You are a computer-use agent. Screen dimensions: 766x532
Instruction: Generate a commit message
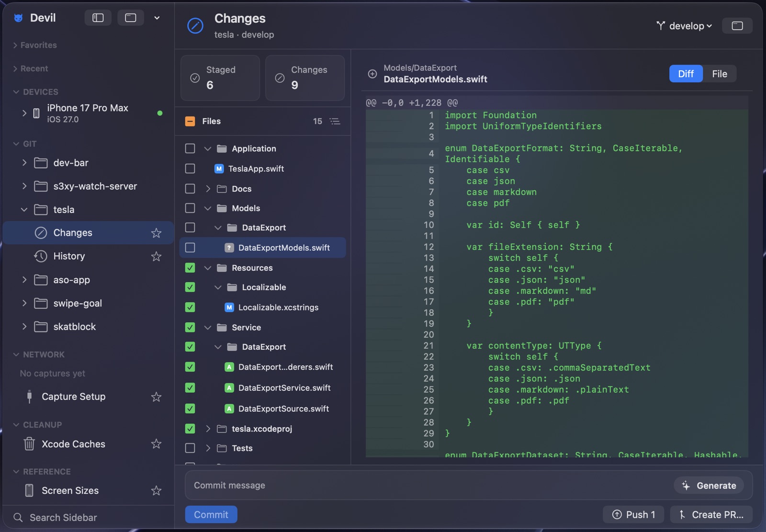click(x=709, y=486)
